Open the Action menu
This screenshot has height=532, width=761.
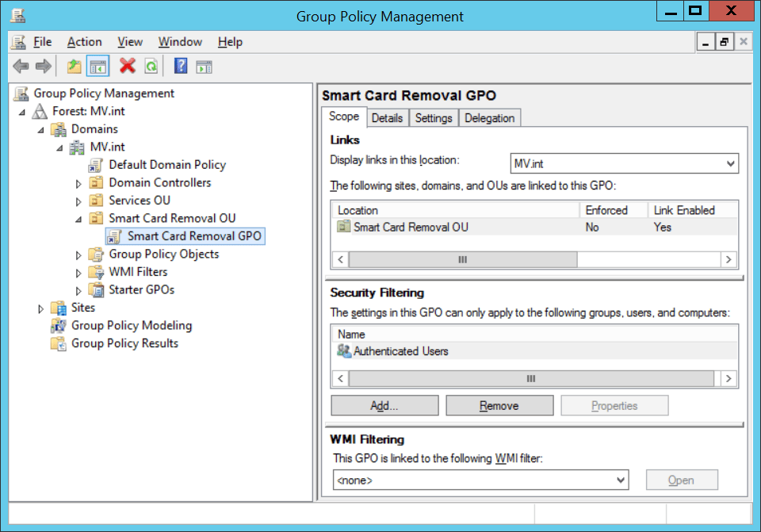pos(84,41)
